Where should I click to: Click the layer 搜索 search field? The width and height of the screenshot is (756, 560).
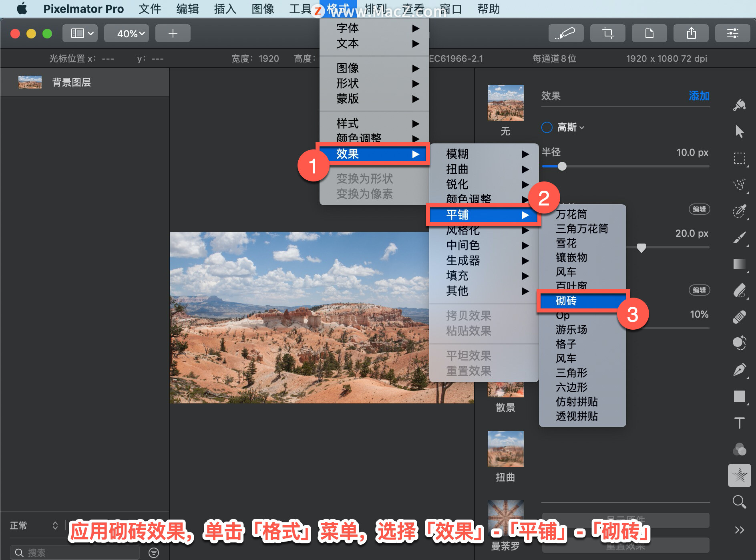75,553
